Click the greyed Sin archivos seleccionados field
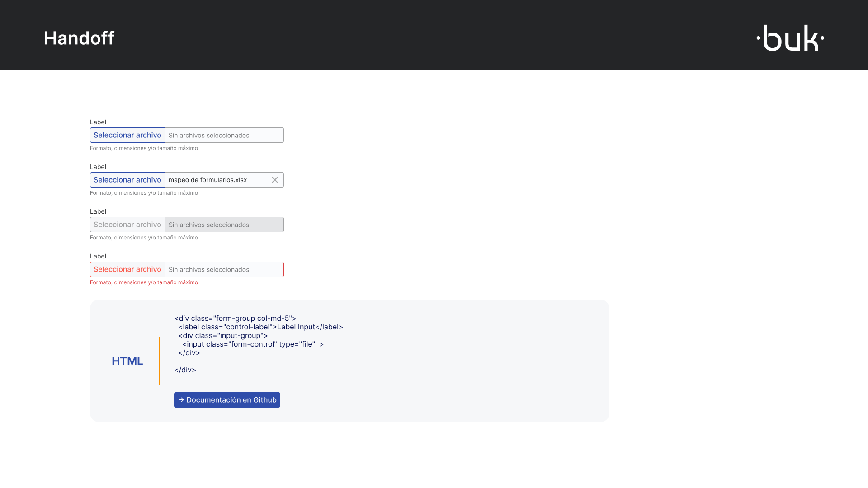 [224, 225]
